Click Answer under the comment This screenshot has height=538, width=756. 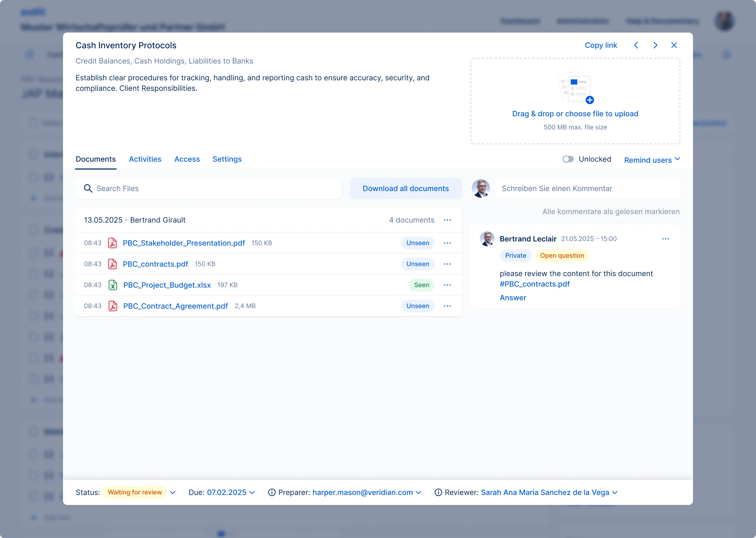[513, 298]
